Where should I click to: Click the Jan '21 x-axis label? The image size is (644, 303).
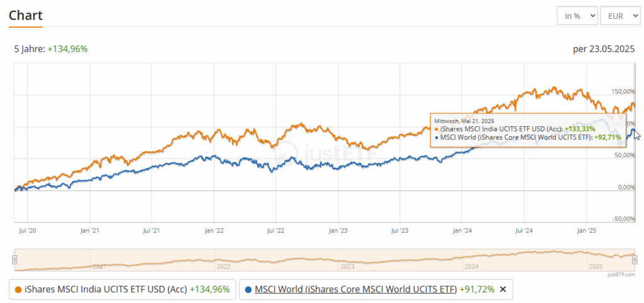click(x=89, y=231)
